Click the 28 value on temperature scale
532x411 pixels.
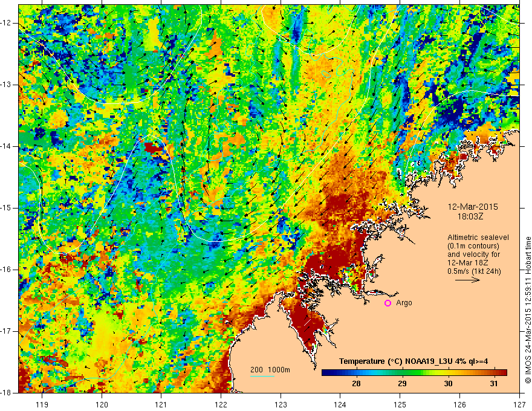pos(356,384)
